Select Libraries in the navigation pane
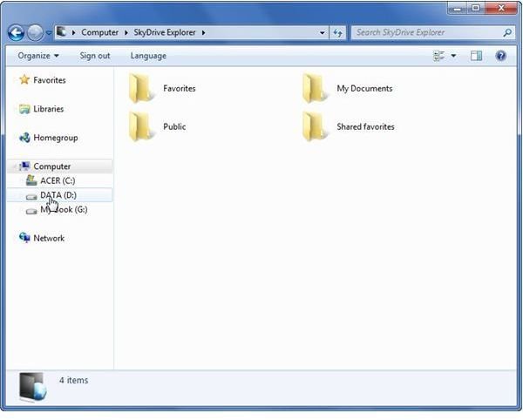This screenshot has height=420, width=523. (48, 109)
